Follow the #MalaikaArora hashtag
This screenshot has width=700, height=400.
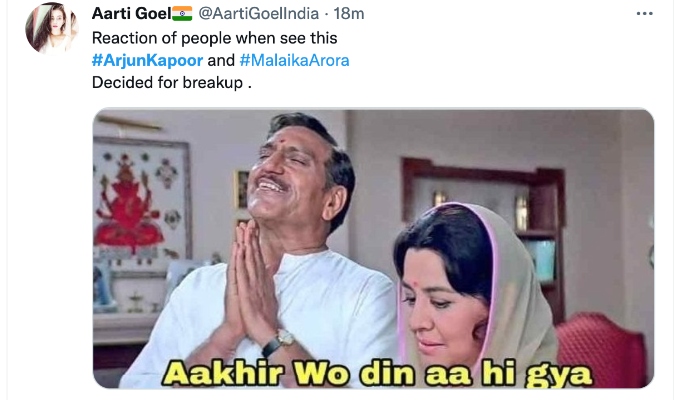(295, 60)
